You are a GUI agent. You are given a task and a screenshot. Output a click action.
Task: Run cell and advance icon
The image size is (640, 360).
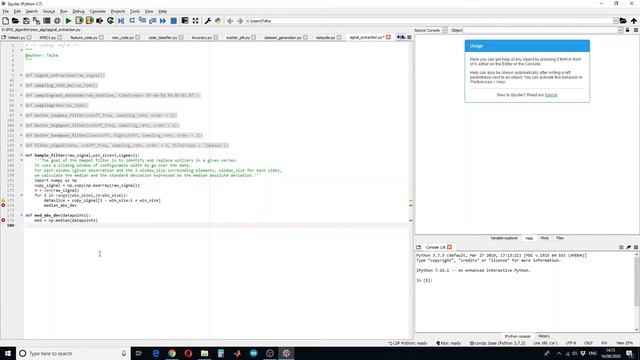(89, 21)
